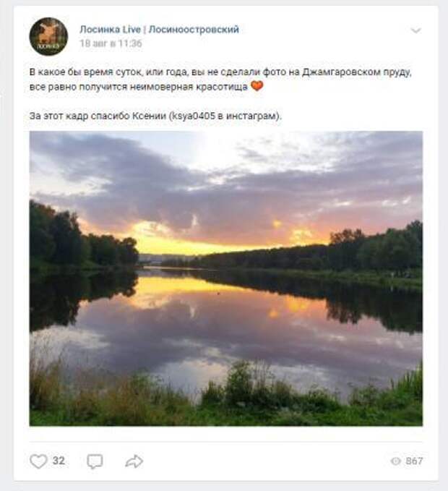
Task: Open the post timestamp 18 авг в 11:36
Action: [x=111, y=43]
